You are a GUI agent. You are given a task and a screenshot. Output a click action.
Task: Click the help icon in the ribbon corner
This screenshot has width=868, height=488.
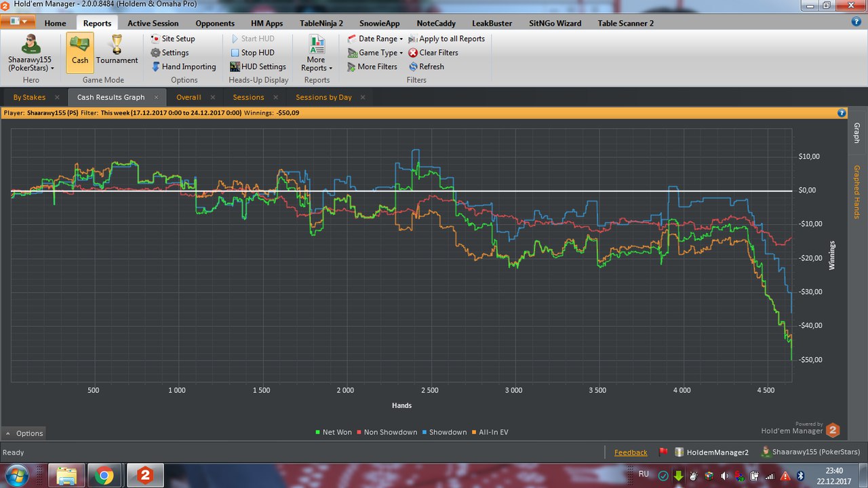(856, 22)
